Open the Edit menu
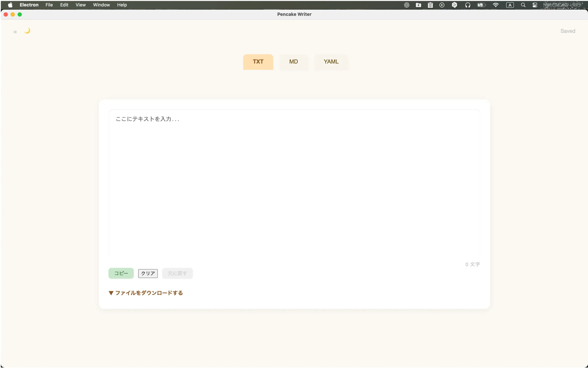This screenshot has height=368, width=588. pos(64,5)
